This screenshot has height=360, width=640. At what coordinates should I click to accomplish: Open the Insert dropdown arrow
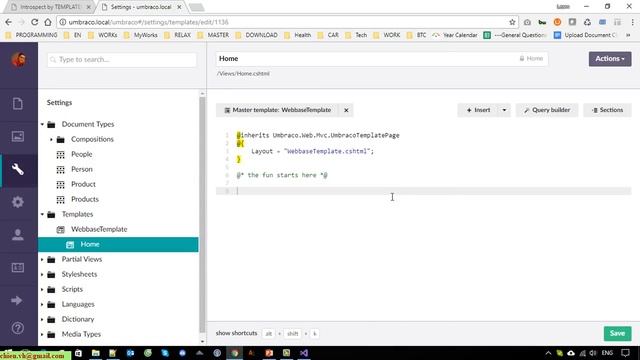click(504, 110)
